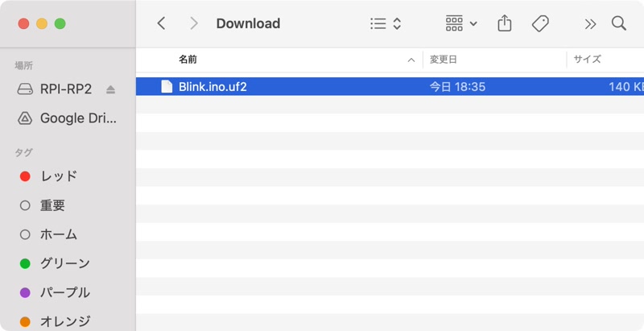Filter by the red レッド tag
644x331 pixels.
[x=58, y=176]
